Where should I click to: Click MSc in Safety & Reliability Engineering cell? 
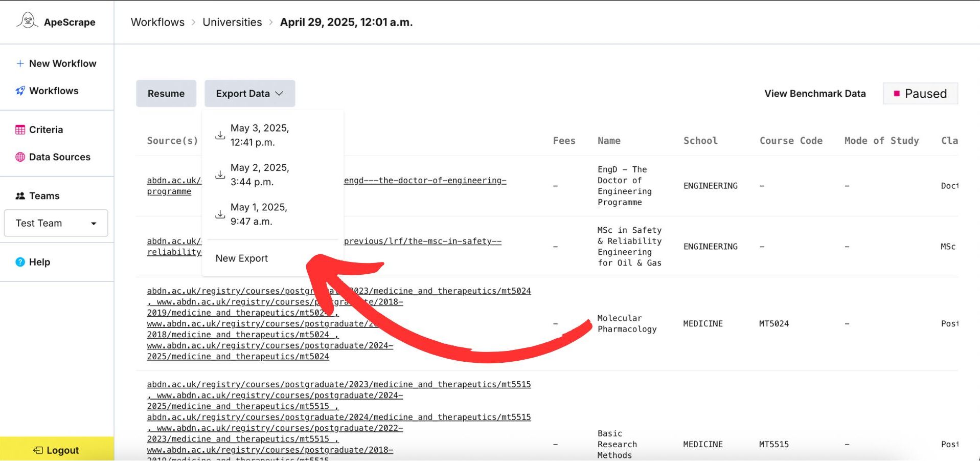tap(629, 247)
